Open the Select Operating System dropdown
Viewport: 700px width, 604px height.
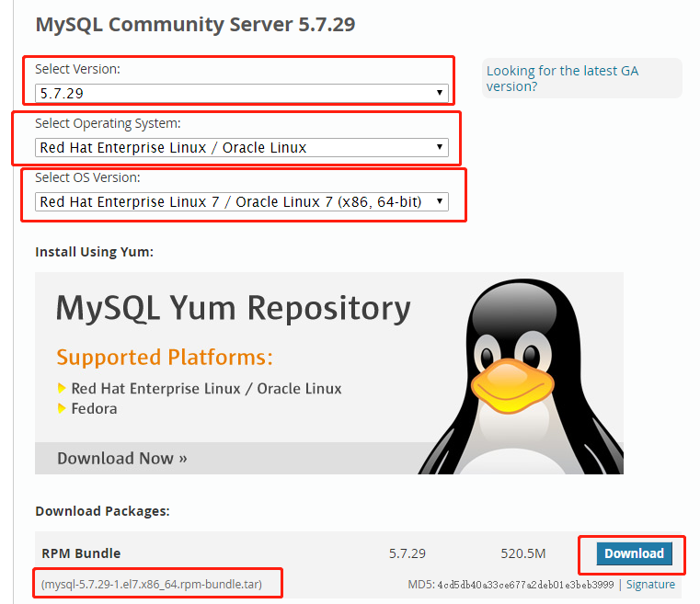coord(242,147)
